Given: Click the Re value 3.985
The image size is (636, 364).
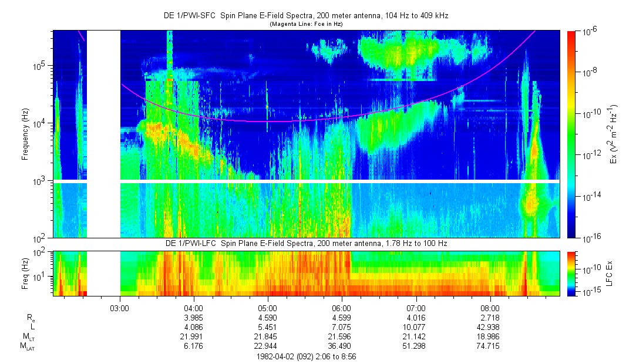Looking at the screenshot, I should (x=193, y=318).
